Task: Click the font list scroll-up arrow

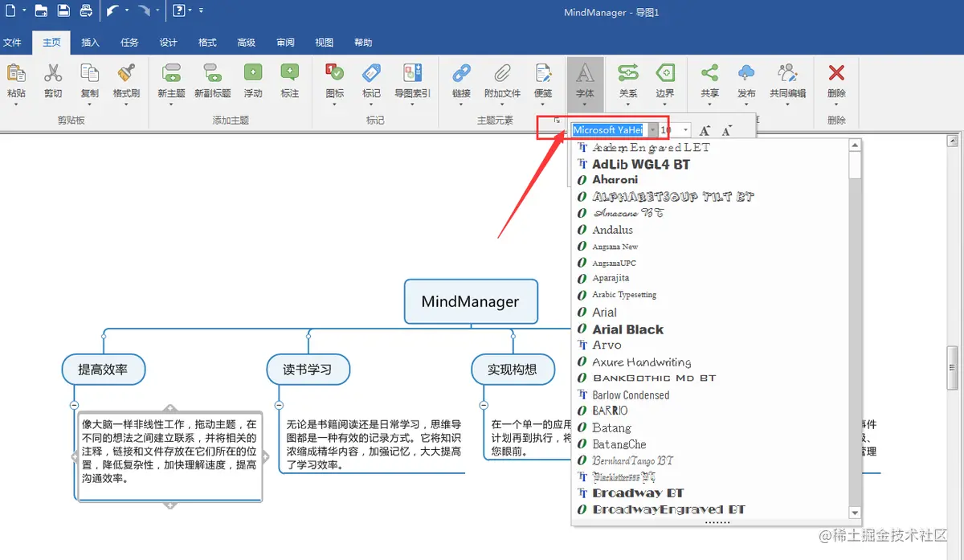Action: tap(855, 145)
